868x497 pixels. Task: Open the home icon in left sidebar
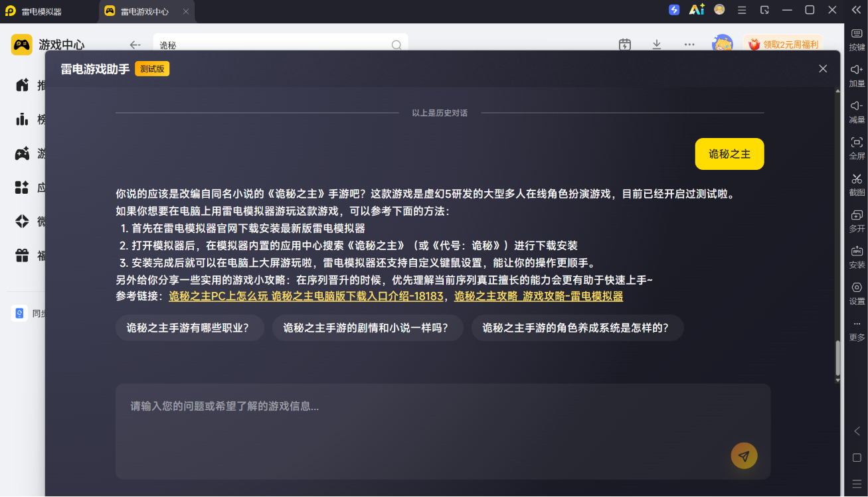(x=22, y=85)
